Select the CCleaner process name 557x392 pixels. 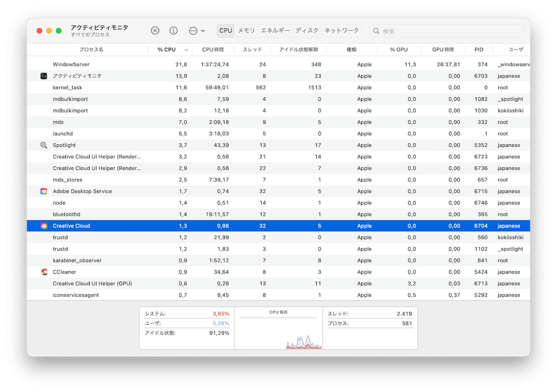point(64,272)
